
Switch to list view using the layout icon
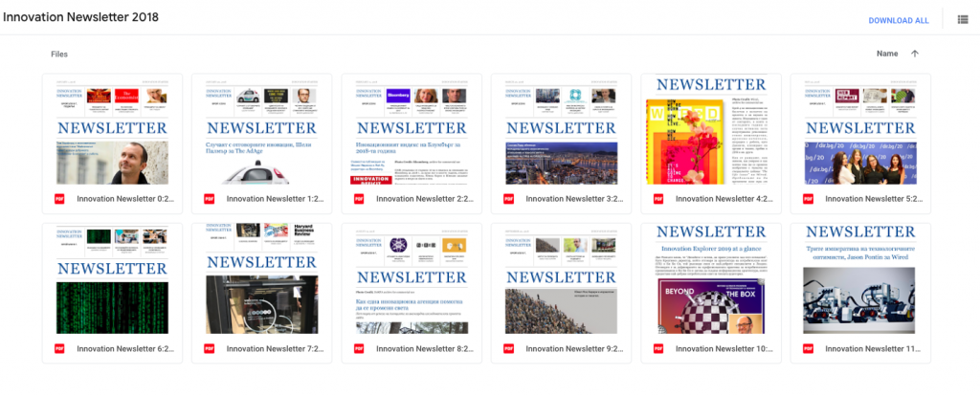(x=962, y=19)
